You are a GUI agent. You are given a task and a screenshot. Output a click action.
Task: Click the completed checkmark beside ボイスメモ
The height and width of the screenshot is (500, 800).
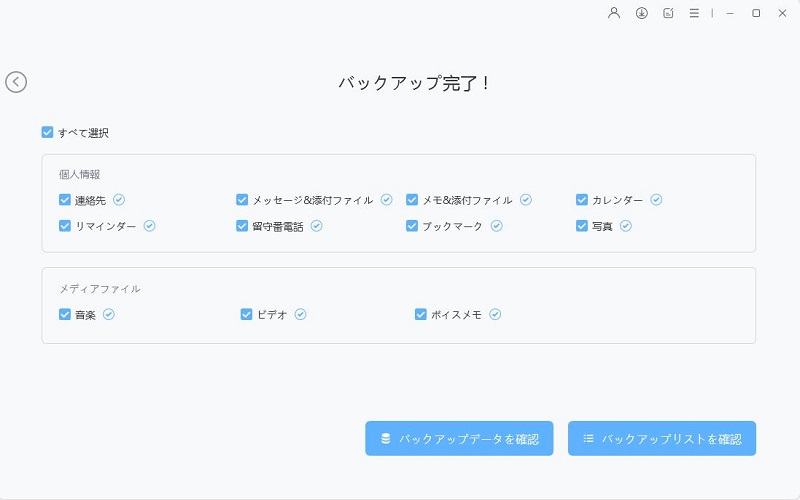tap(495, 314)
